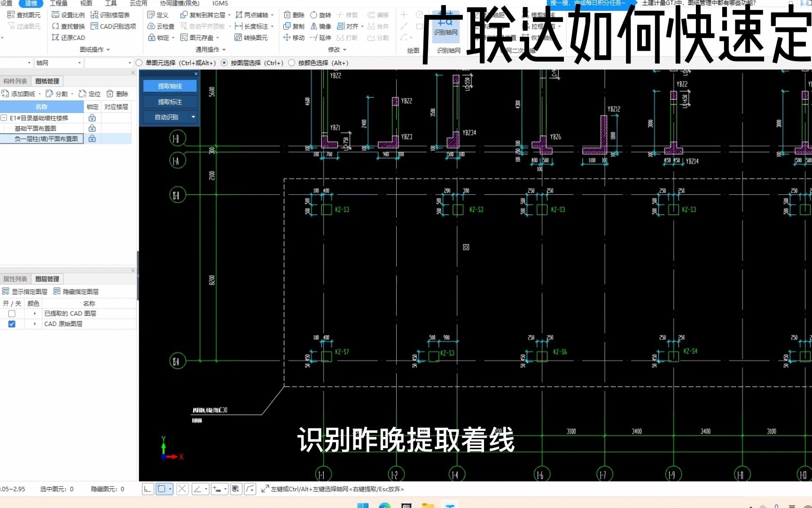Select the 延伸 extend tool
The width and height of the screenshot is (812, 508).
[320, 38]
